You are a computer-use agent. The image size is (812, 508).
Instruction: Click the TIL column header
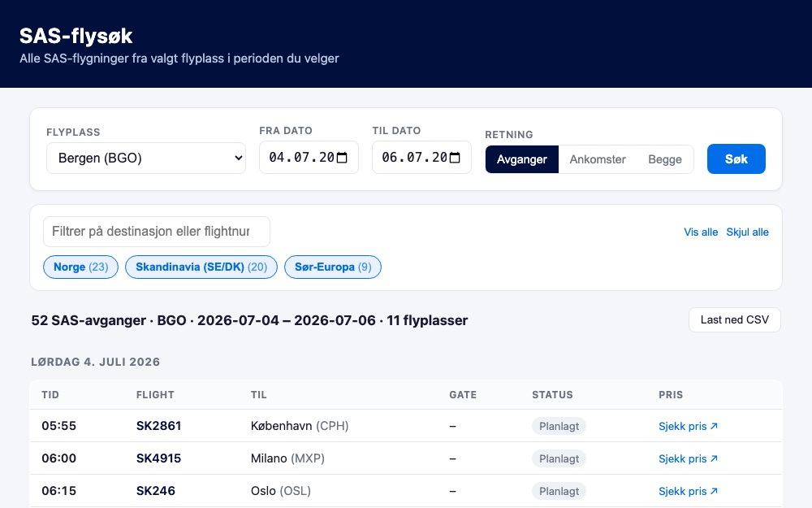click(258, 395)
